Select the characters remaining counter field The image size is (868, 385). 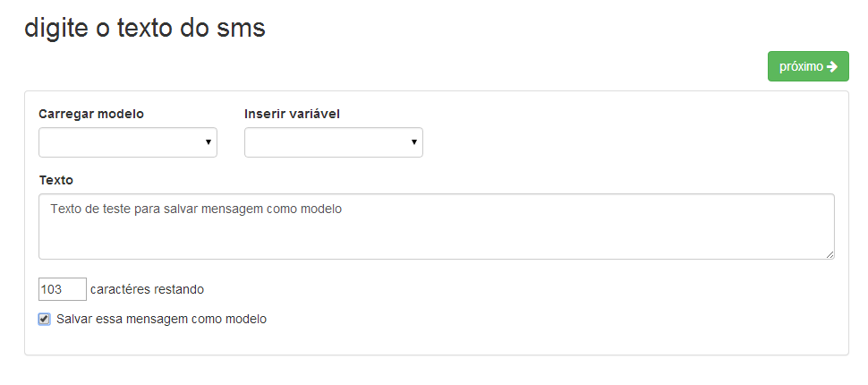click(63, 289)
